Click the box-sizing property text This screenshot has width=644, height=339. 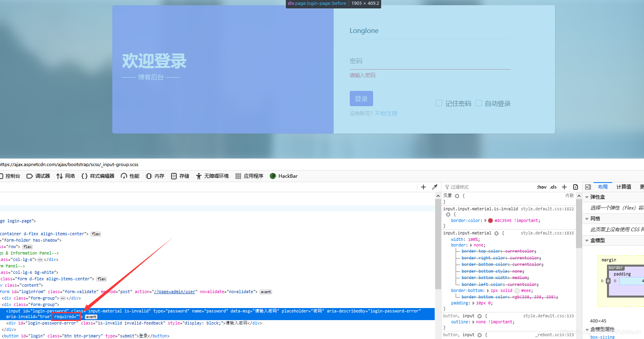point(603,337)
